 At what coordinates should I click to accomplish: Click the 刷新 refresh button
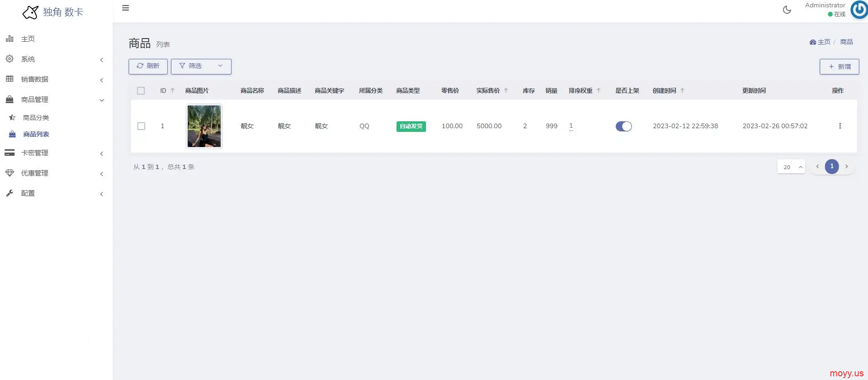148,66
